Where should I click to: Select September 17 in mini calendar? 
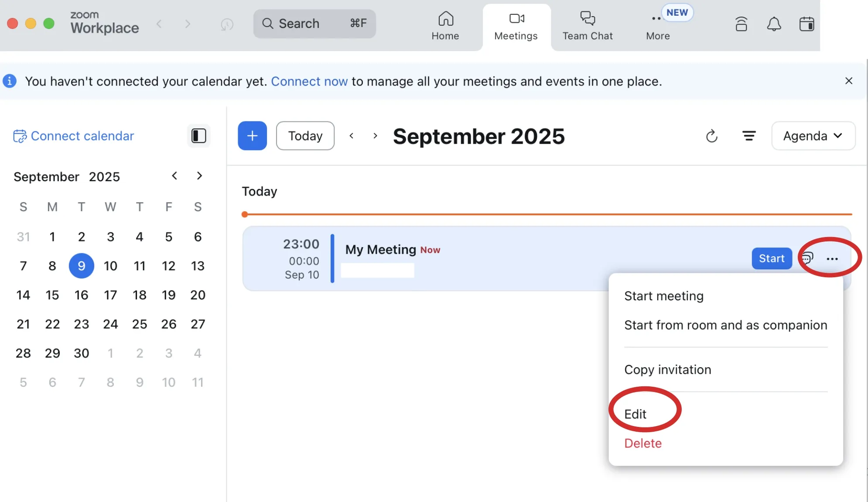tap(110, 295)
